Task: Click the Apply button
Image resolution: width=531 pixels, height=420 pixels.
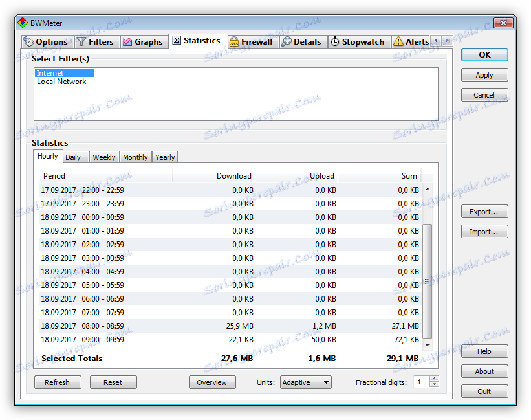Action: pos(484,75)
